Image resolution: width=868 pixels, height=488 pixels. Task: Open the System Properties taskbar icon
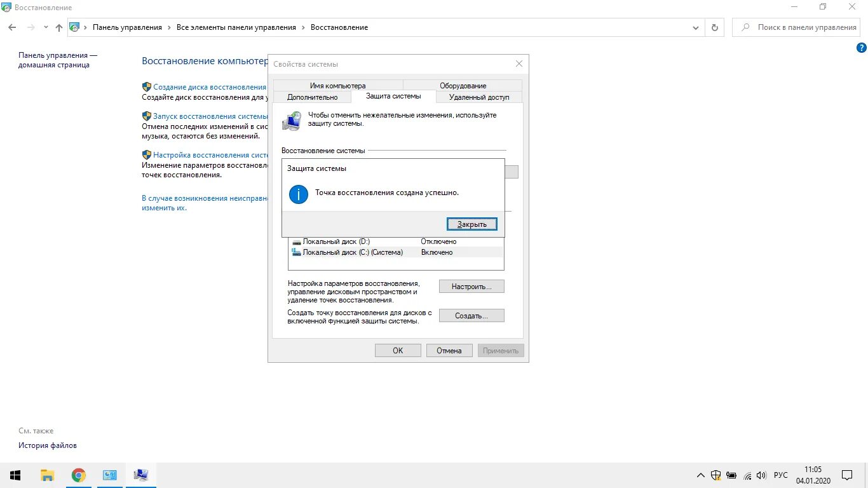pos(140,475)
